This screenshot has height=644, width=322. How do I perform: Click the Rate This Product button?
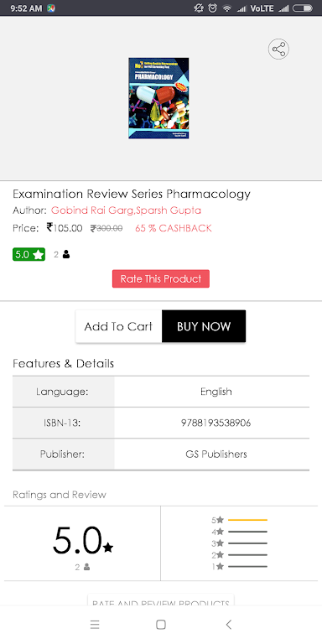click(161, 279)
